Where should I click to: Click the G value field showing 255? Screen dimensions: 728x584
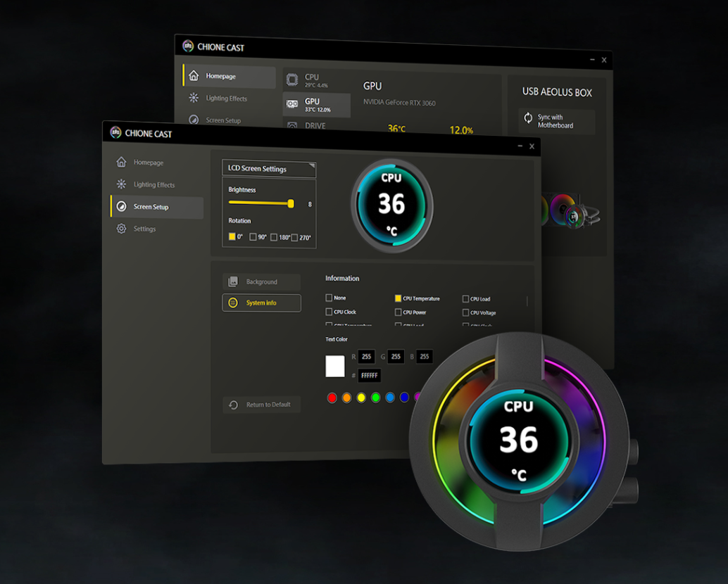click(396, 356)
